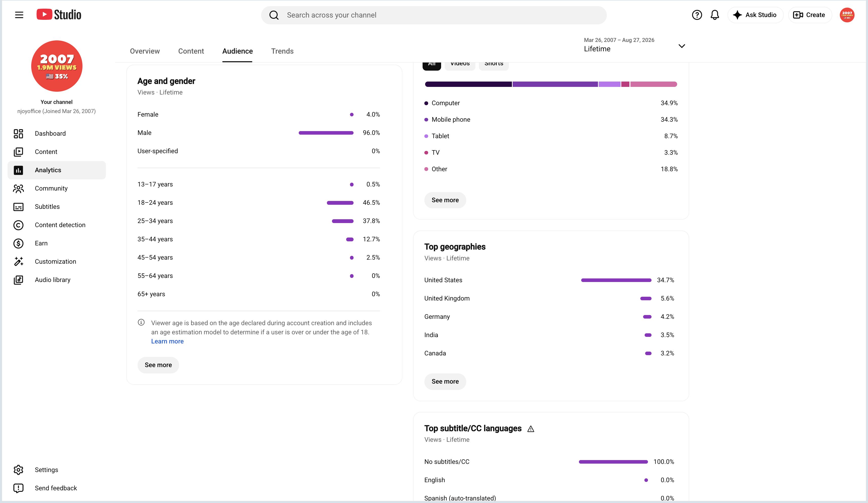
Task: Click the Computer segment of device bar
Action: pyautogui.click(x=469, y=84)
